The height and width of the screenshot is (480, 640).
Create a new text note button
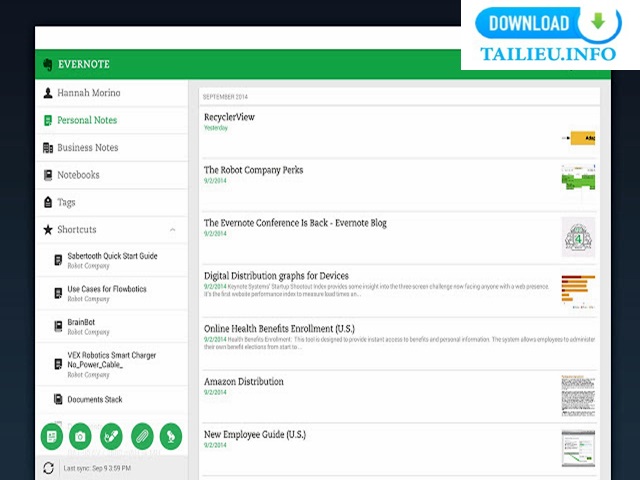[x=52, y=436]
